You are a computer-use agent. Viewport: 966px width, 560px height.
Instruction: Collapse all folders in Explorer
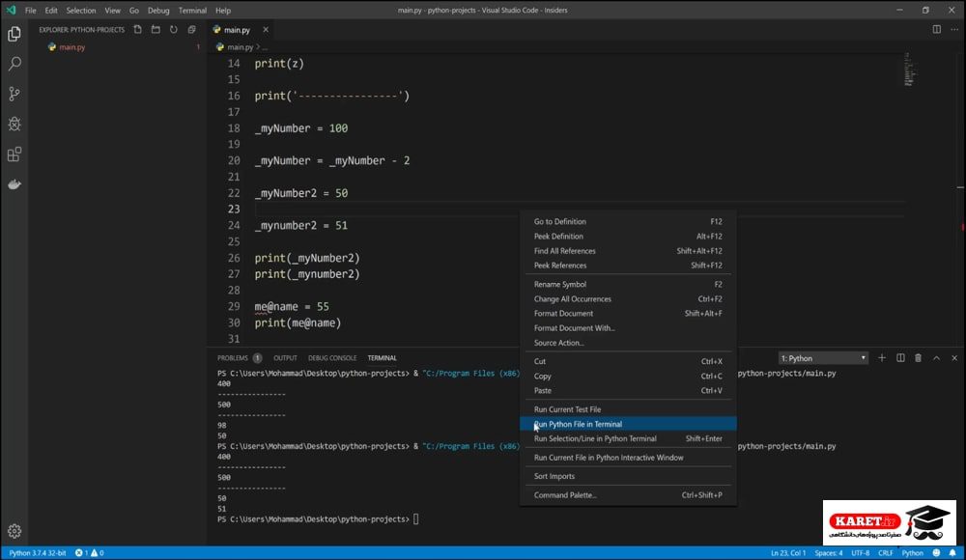[192, 30]
